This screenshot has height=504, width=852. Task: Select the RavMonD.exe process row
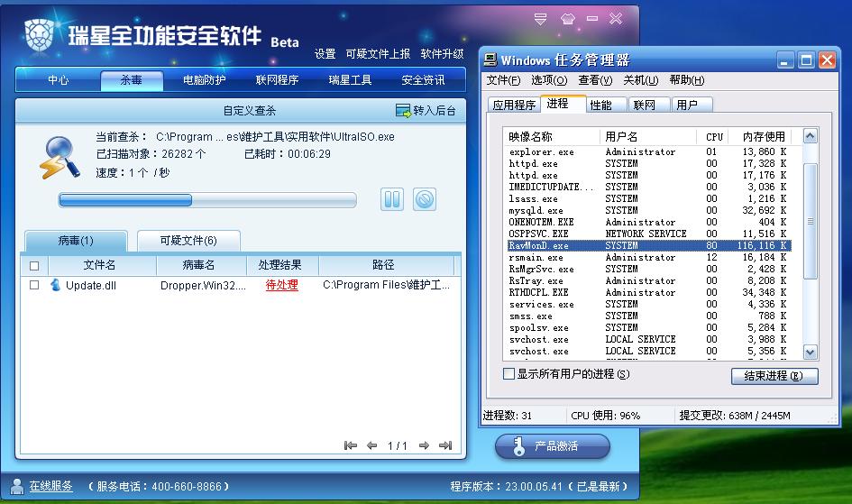[x=649, y=245]
